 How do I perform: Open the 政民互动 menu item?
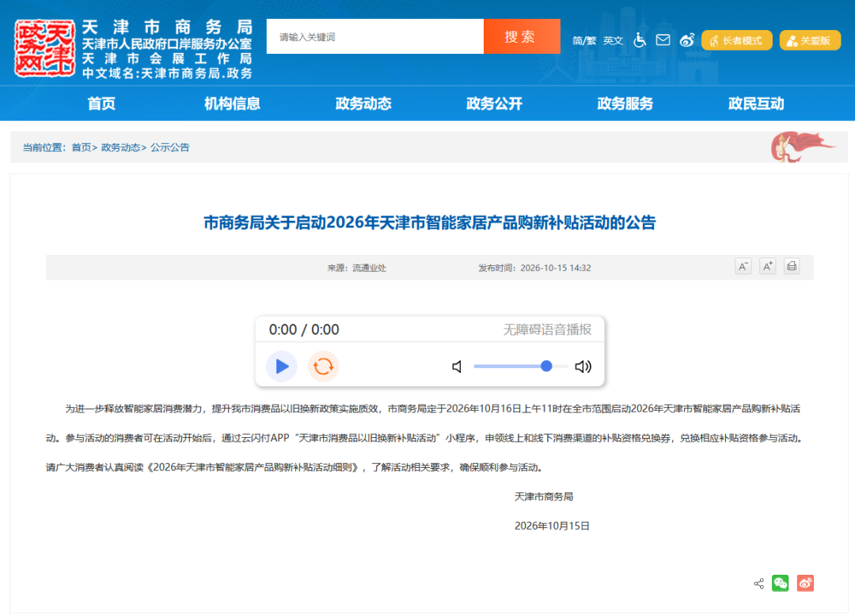[756, 104]
